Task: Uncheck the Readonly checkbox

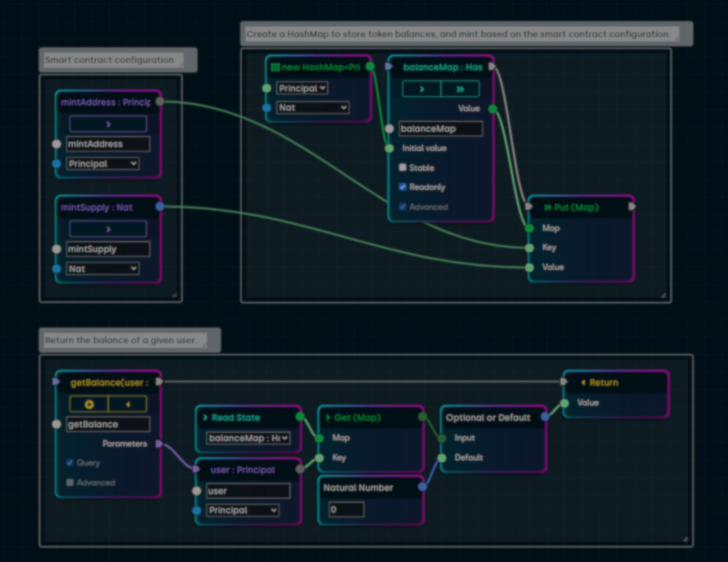Action: (x=403, y=187)
